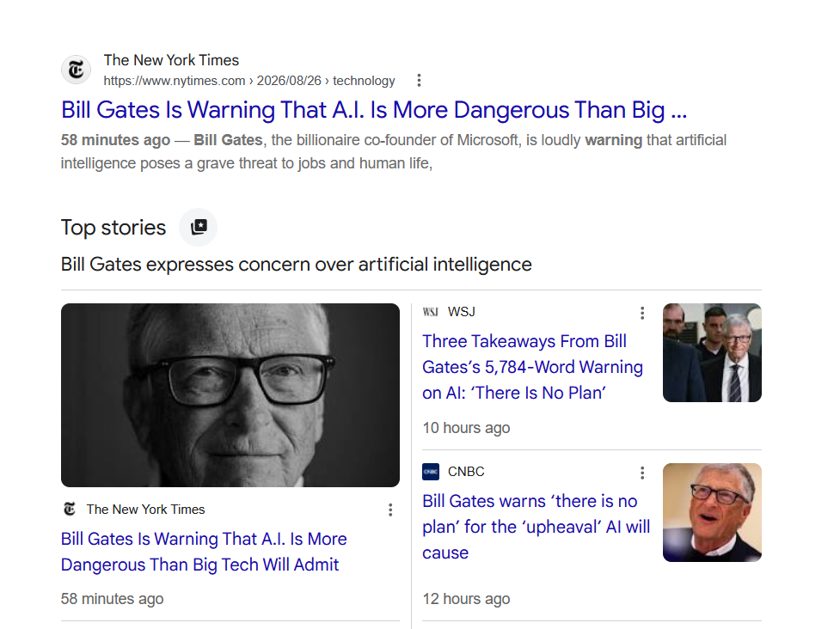The width and height of the screenshot is (840, 629).
Task: Open the three-dot menu beside the nytimes.com URL
Action: click(419, 80)
